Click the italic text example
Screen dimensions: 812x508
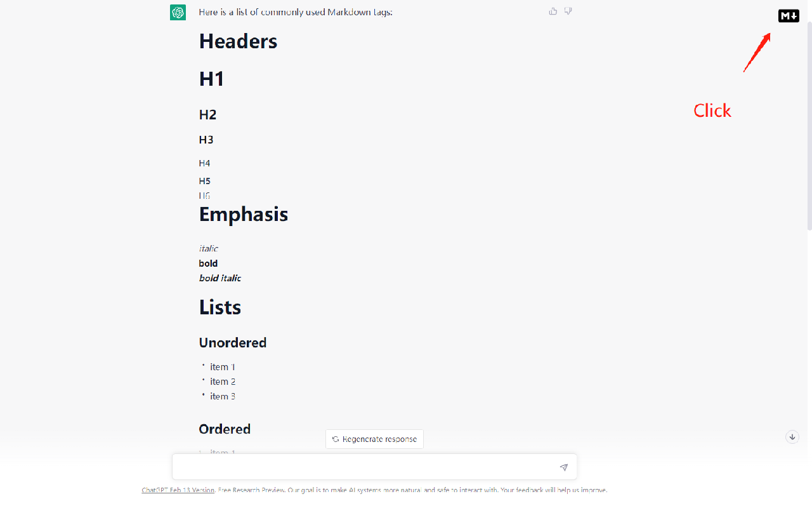tap(208, 248)
